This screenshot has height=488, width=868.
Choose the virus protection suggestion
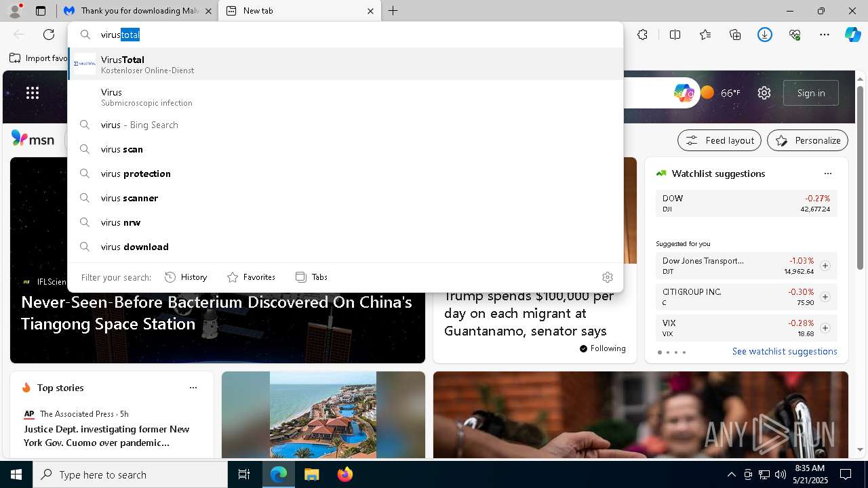coord(345,174)
